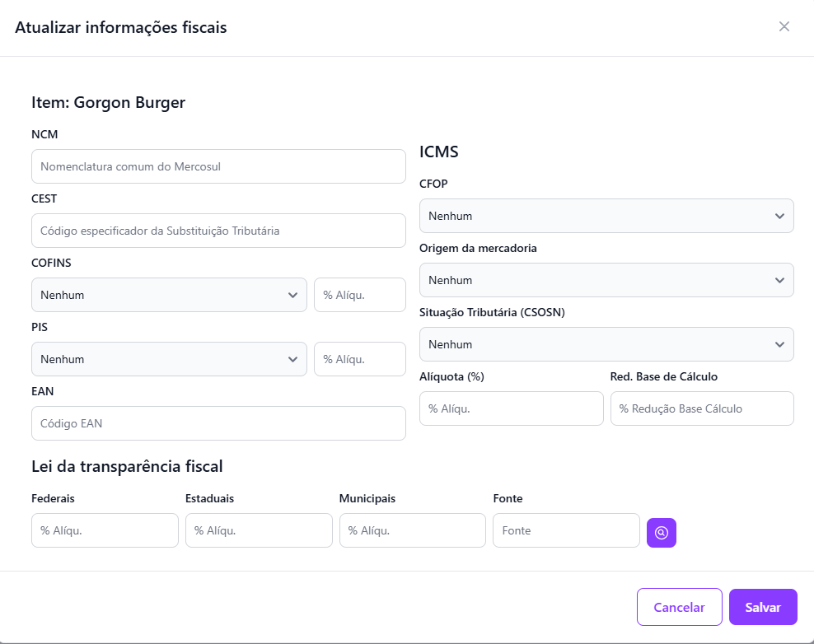The image size is (814, 644).
Task: Focus the Municipais aliquot field
Action: (x=412, y=530)
